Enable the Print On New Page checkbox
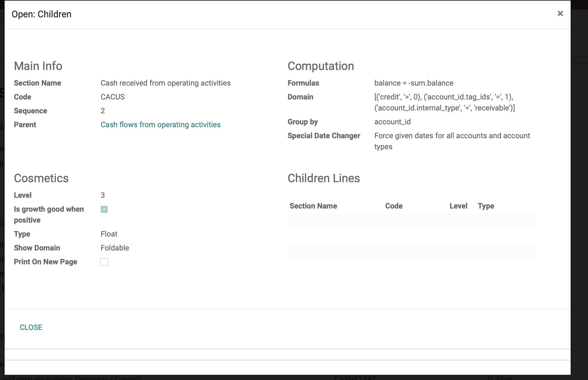The width and height of the screenshot is (588, 380). click(x=104, y=262)
